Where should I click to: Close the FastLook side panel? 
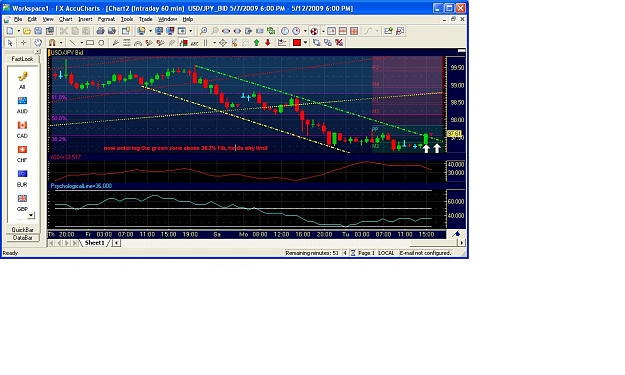tap(37, 51)
